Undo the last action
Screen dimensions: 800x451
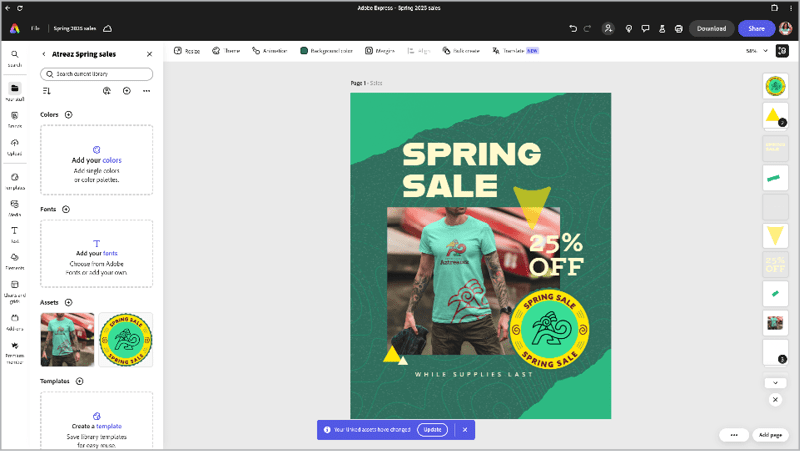573,29
